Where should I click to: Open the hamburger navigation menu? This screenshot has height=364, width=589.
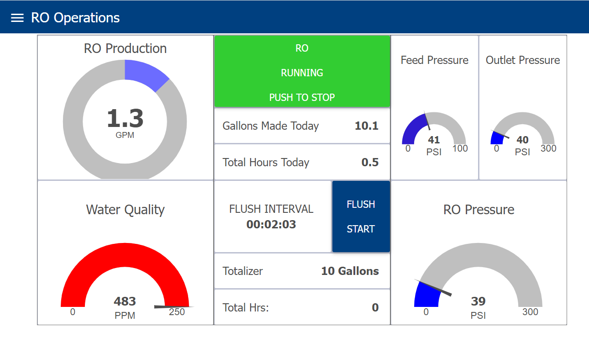pos(17,18)
